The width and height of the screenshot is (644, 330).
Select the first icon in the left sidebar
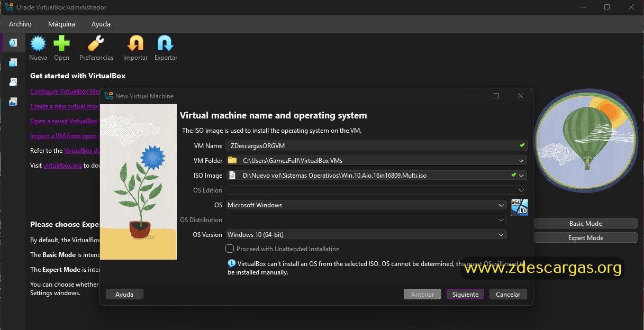pos(13,43)
